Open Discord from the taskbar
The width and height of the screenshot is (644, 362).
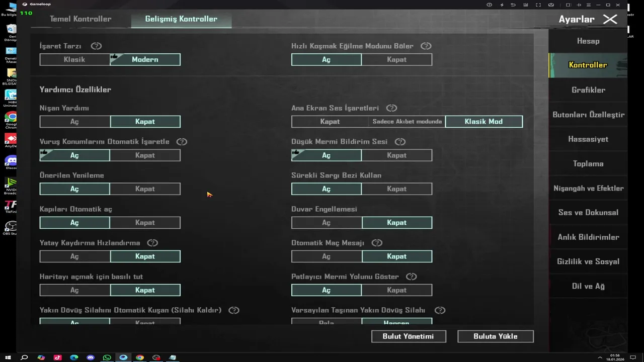coord(91,357)
